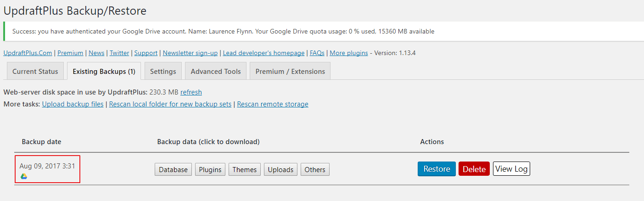The height and width of the screenshot is (201, 644).
Task: Open View Log for the backup
Action: (511, 169)
